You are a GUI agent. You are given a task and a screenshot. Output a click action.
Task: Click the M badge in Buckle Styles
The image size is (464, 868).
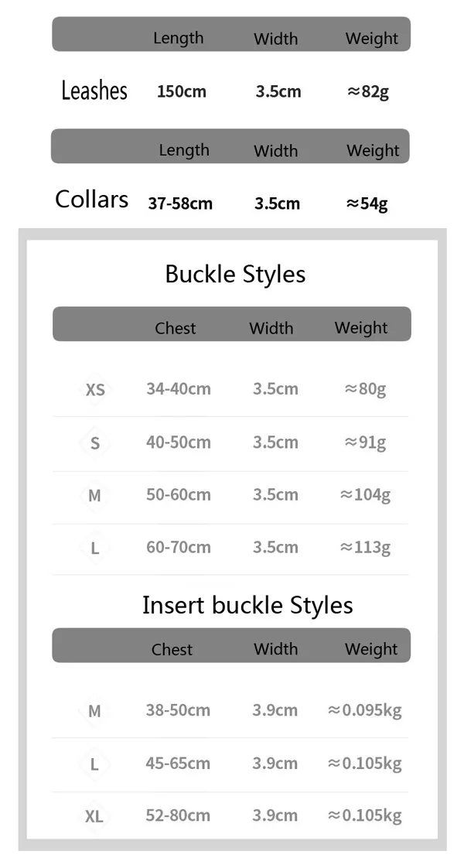click(x=94, y=496)
